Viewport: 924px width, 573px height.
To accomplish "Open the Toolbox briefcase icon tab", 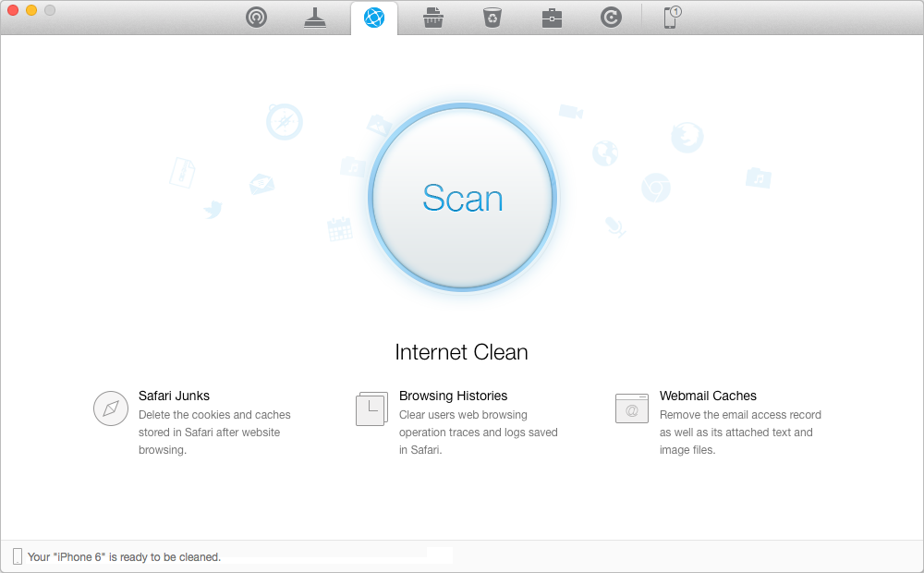I will [552, 18].
